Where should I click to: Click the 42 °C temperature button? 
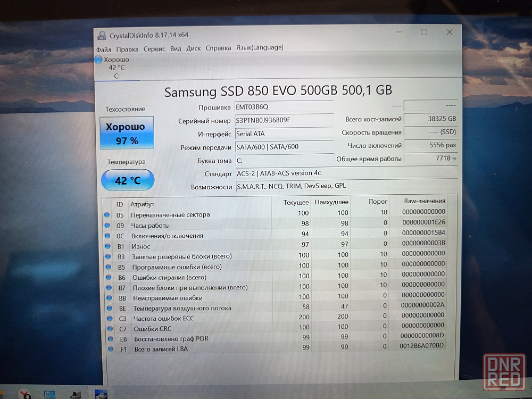point(128,180)
